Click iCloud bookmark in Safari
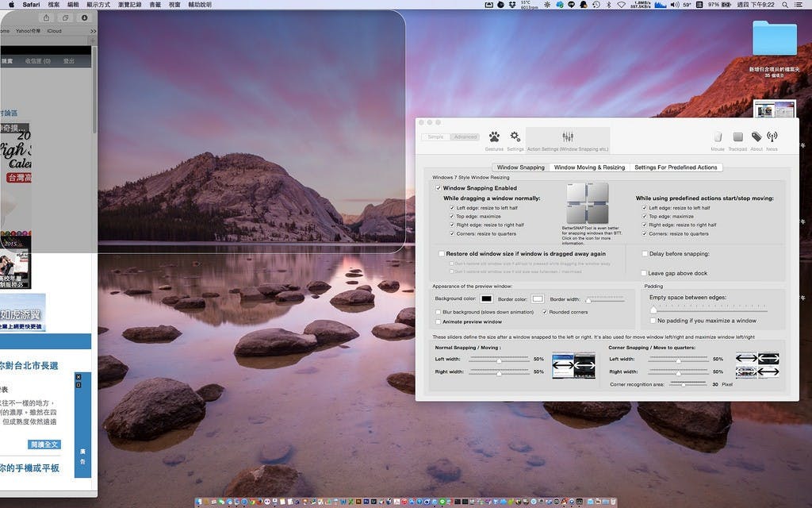Image resolution: width=812 pixels, height=508 pixels. coord(55,31)
